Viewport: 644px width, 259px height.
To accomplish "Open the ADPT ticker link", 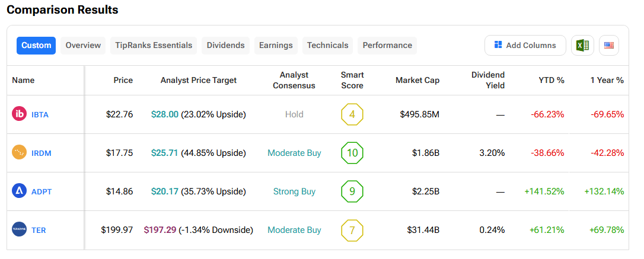I will point(40,191).
